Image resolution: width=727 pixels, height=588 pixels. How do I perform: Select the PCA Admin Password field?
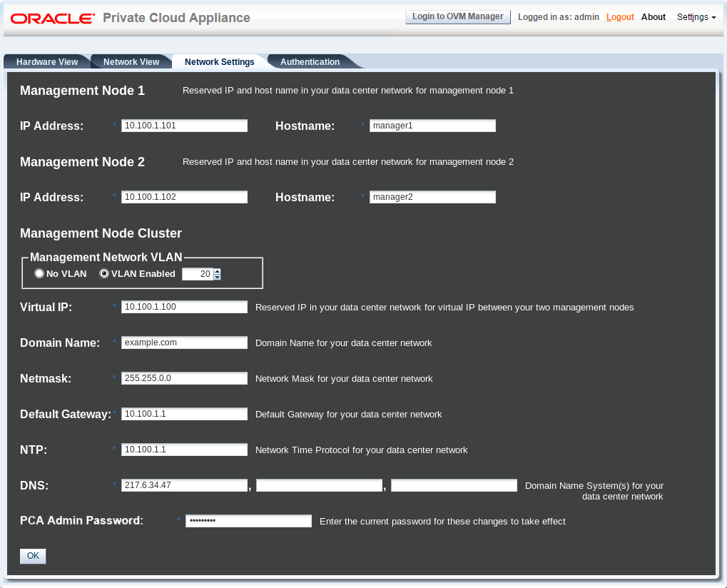pos(248,520)
